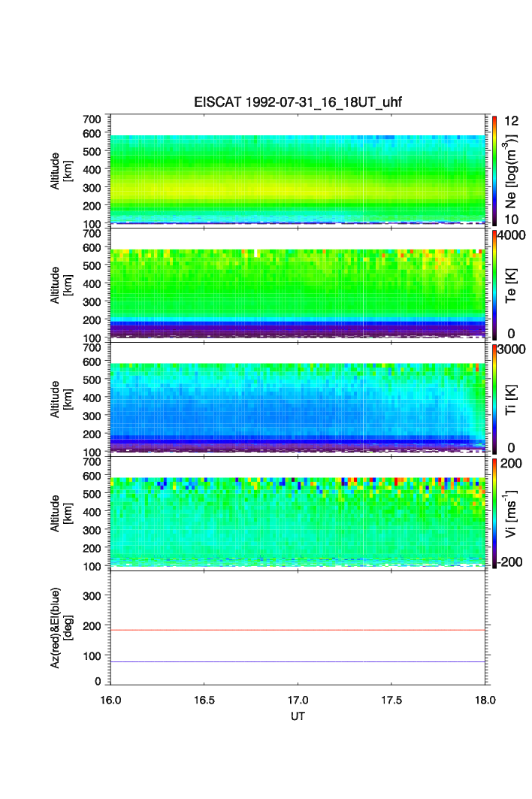This screenshot has height=799, width=532.
Task: Click the -200 value on Vi colorbar
Action: (x=509, y=562)
